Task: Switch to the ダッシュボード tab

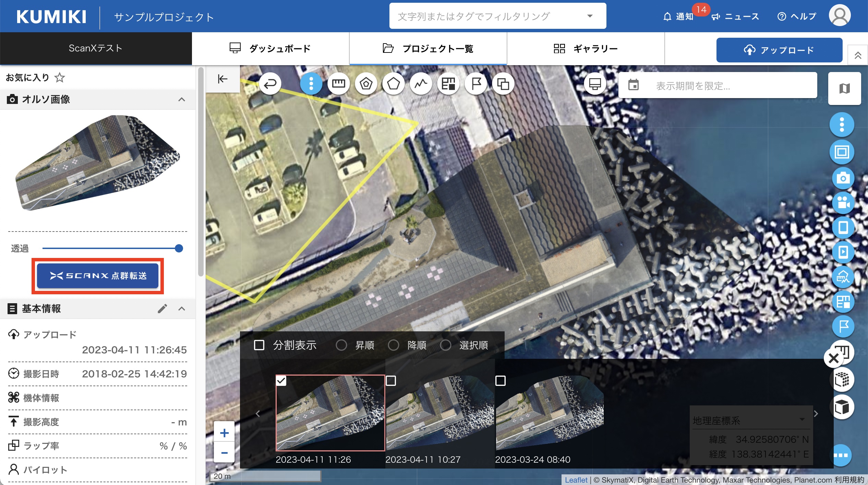Action: pyautogui.click(x=270, y=48)
